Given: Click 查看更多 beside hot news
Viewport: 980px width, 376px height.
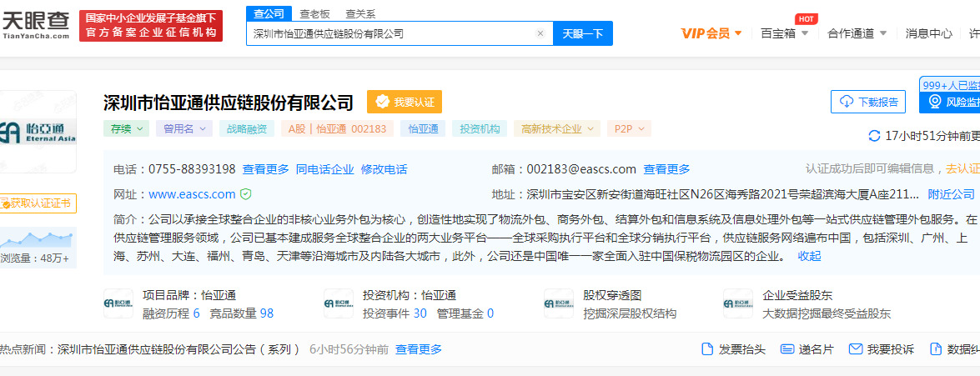Looking at the screenshot, I should (x=419, y=349).
